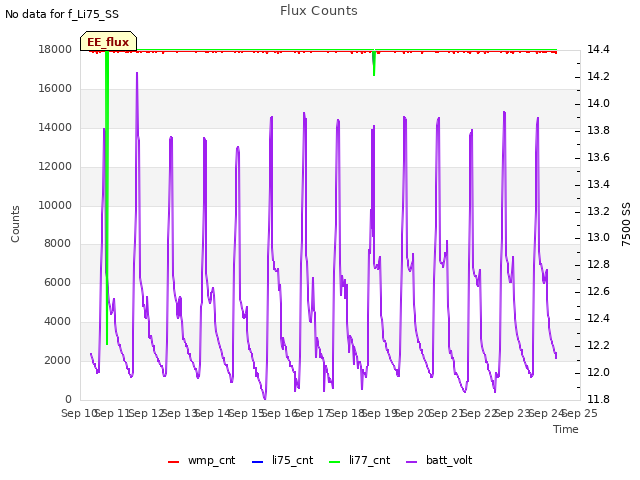Image resolution: width=640 pixels, height=480 pixels.
Task: Click the 'No data for f_Li75_SS' message
Action: click(62, 14)
